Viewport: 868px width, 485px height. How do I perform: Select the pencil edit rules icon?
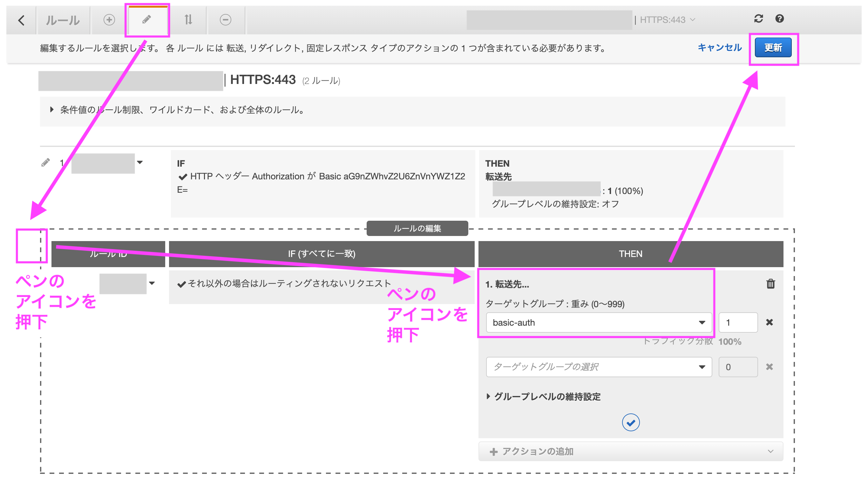tap(147, 20)
